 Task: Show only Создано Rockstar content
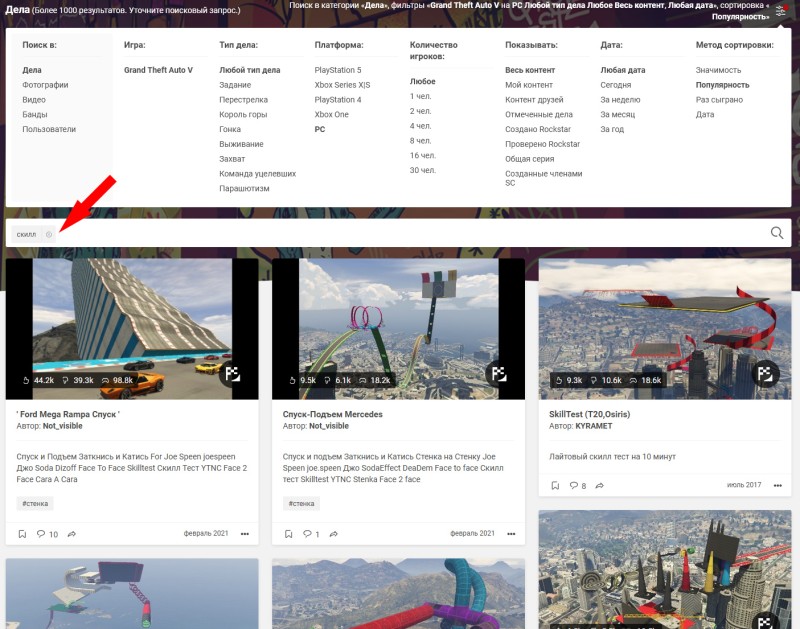[x=538, y=129]
